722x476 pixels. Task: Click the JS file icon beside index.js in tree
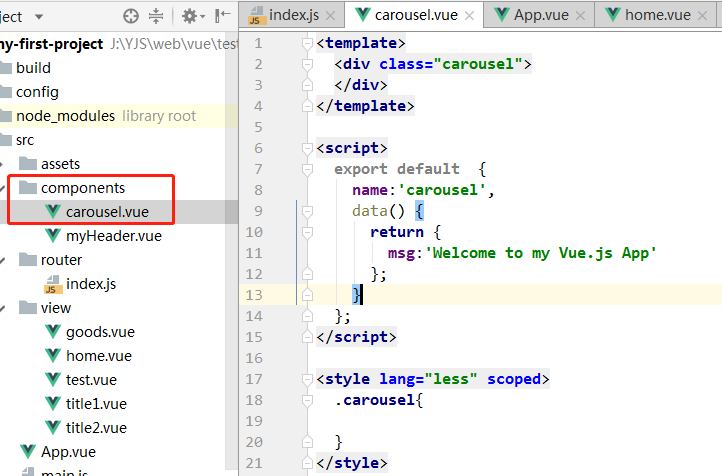52,284
